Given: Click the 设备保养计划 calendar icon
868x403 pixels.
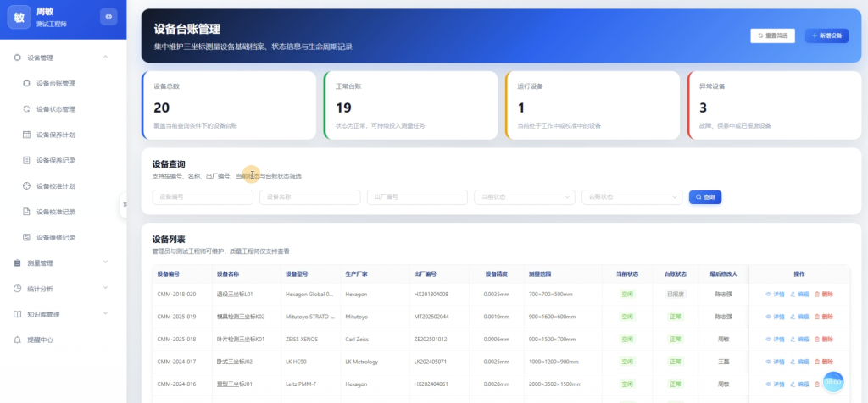Looking at the screenshot, I should point(26,135).
